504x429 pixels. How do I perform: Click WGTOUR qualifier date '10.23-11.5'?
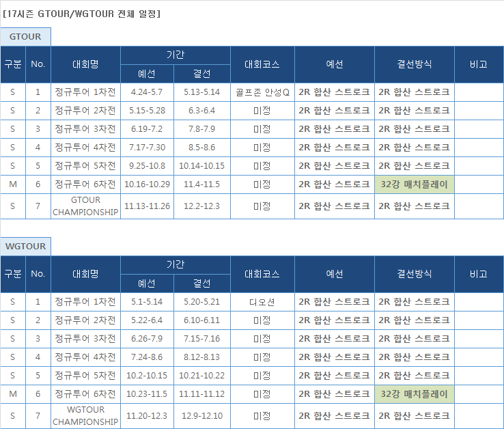tap(147, 394)
